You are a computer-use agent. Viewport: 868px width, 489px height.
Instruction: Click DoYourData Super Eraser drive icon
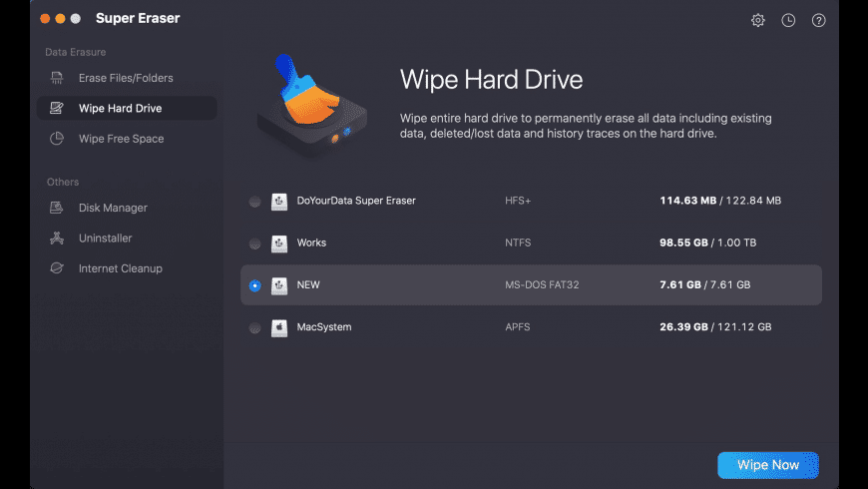pyautogui.click(x=279, y=201)
